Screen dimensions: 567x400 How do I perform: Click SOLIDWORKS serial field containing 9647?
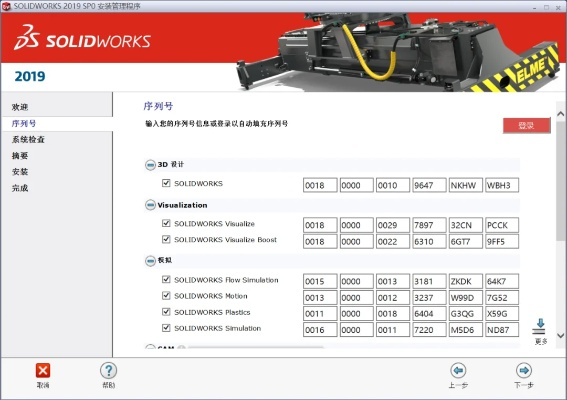tap(429, 185)
